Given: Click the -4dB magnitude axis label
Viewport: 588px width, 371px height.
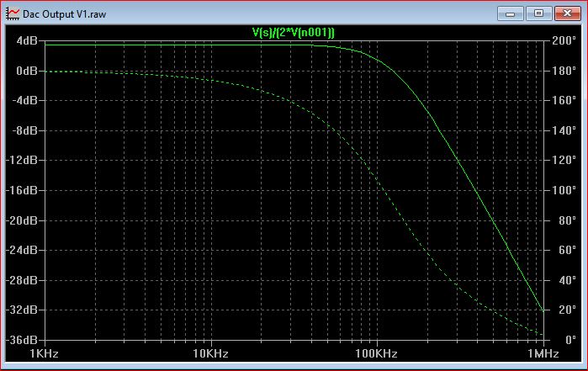Looking at the screenshot, I should [x=24, y=100].
